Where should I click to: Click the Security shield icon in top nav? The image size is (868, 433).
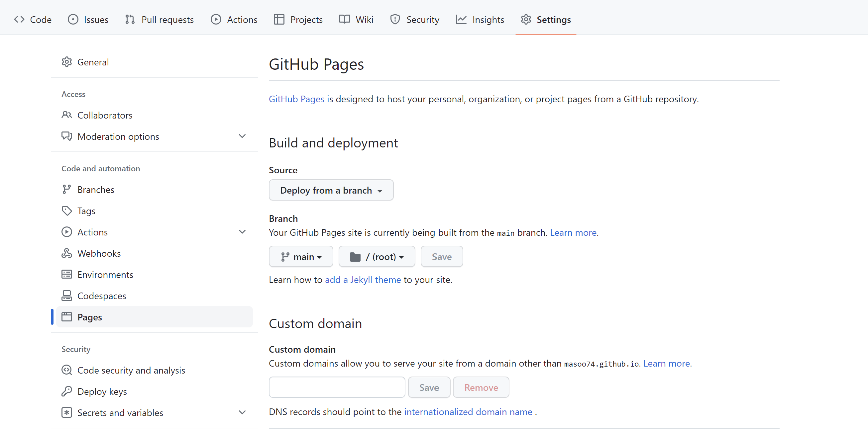(395, 20)
